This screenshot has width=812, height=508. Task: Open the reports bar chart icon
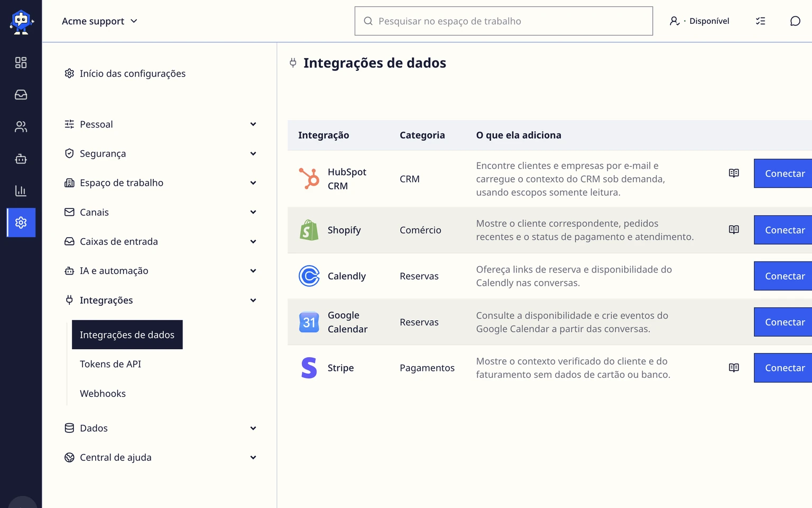21,190
